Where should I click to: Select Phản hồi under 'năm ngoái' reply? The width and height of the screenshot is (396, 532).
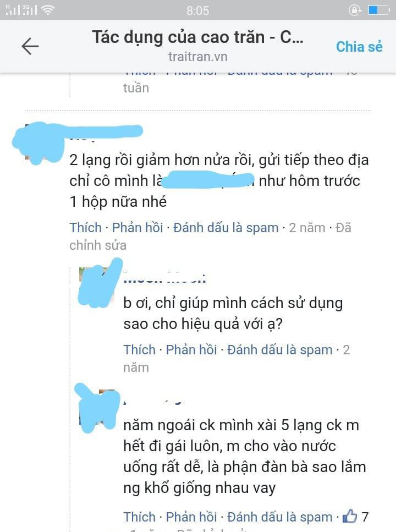pyautogui.click(x=191, y=517)
